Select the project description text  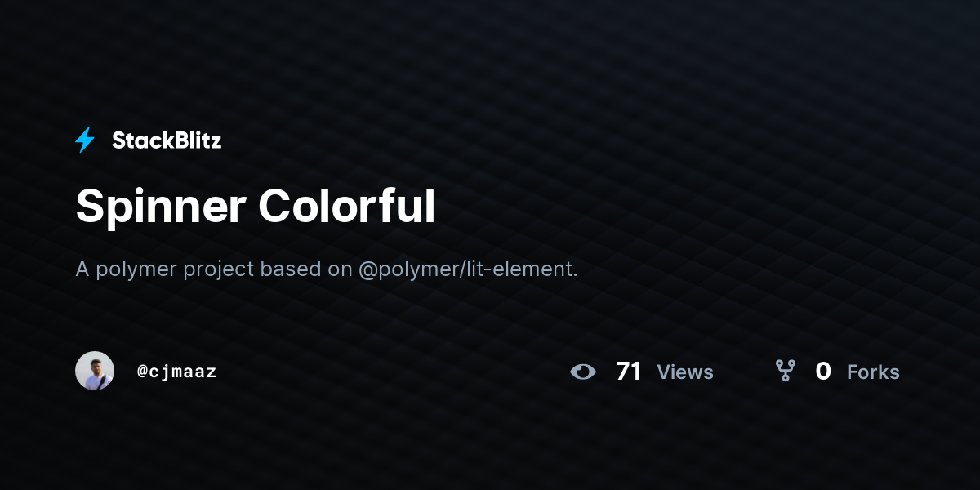tap(327, 269)
